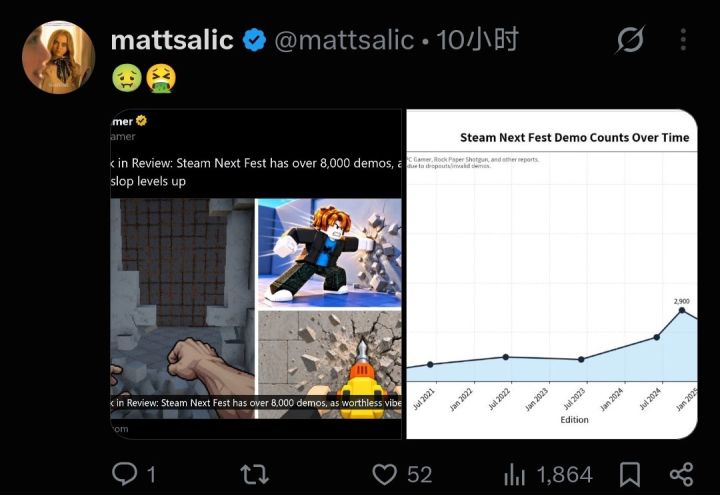Tap the Grok slashed-circle icon

[630, 39]
